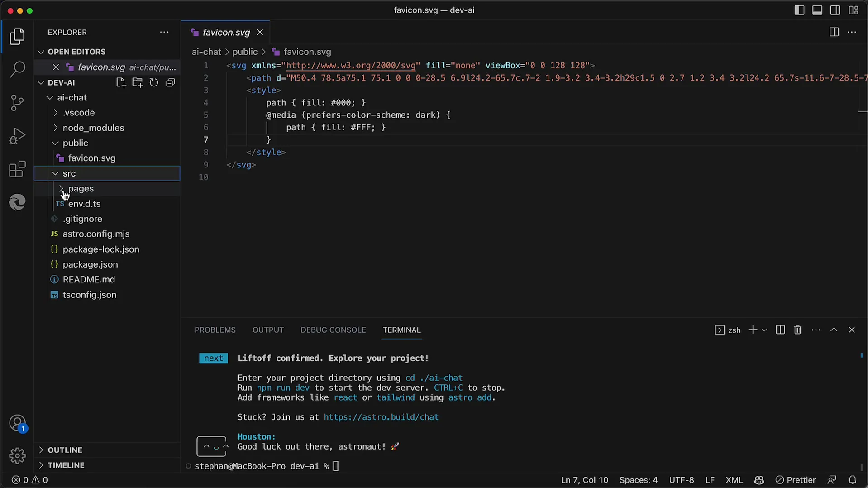Kill the terminal with trash icon

pyautogui.click(x=797, y=330)
